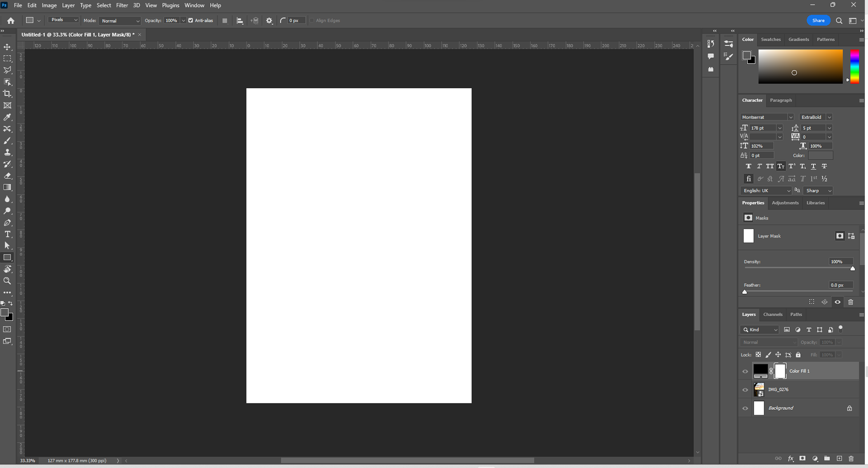Click the Density slider handle
Screen dimensions: 868x468
tap(853, 268)
